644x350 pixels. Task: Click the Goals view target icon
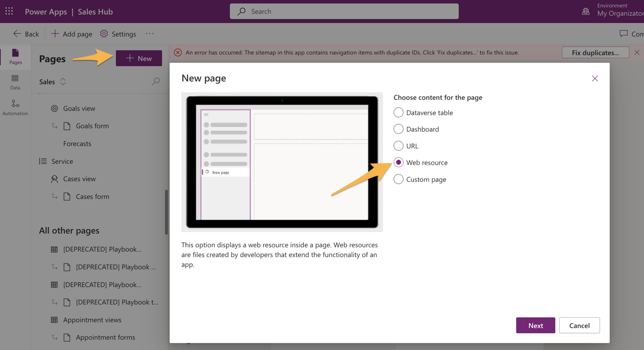(x=54, y=108)
